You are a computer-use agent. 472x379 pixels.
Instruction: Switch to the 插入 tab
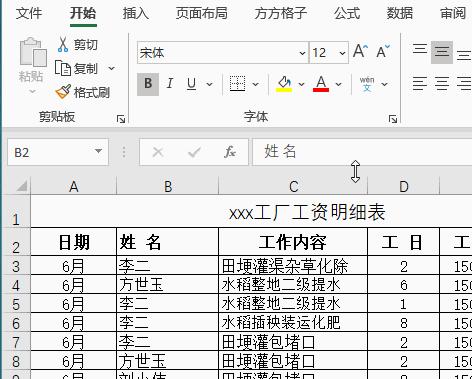pos(135,14)
